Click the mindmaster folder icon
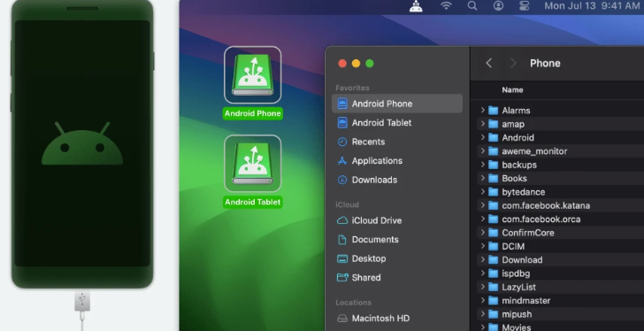The image size is (644, 331). (x=493, y=300)
